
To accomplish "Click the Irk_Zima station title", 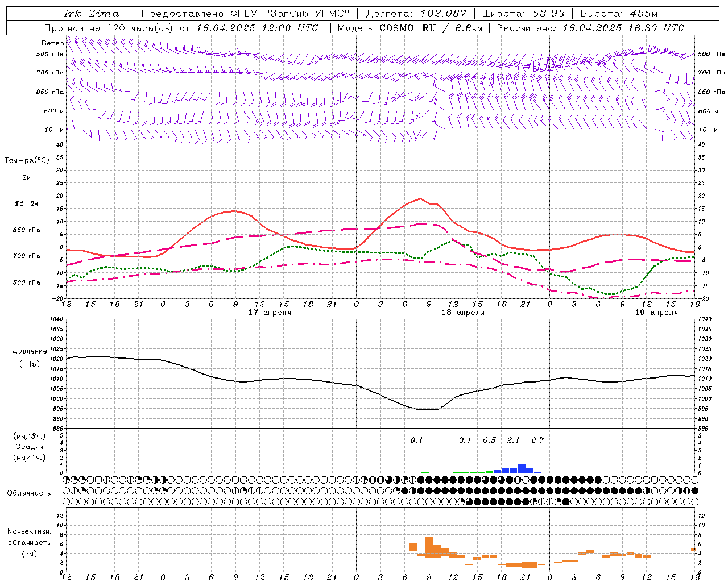I will point(92,14).
